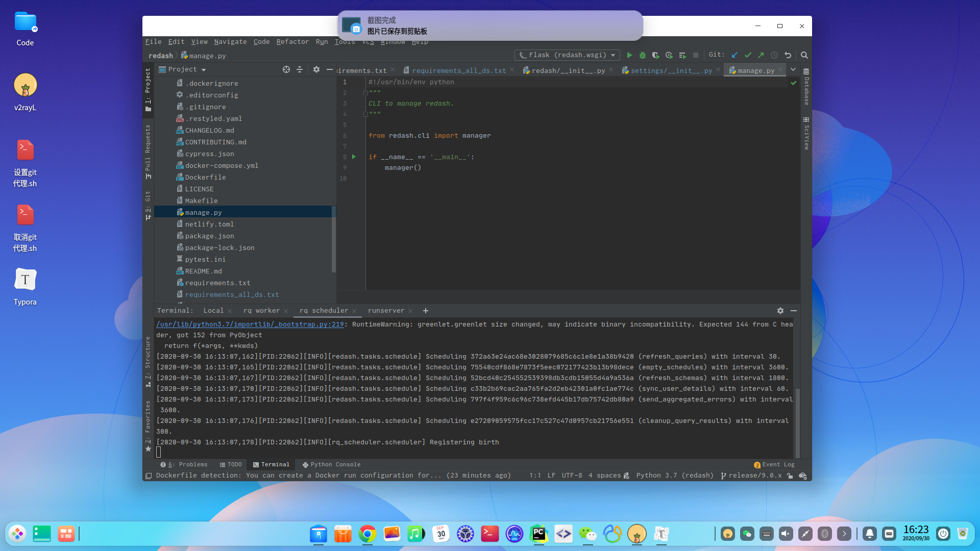980x551 pixels.
Task: Click the redash breadcrumb in navigation bar
Action: coord(161,56)
